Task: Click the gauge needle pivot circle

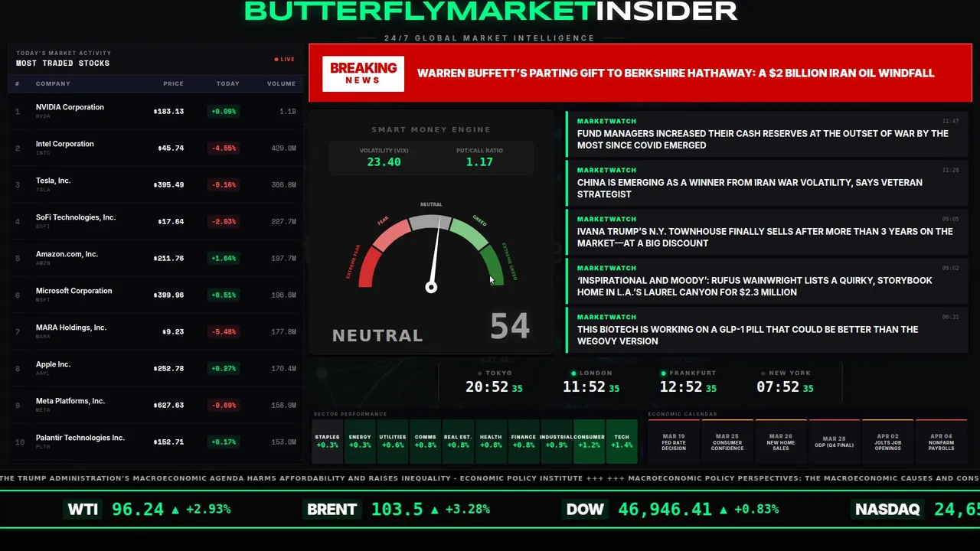Action: click(431, 288)
